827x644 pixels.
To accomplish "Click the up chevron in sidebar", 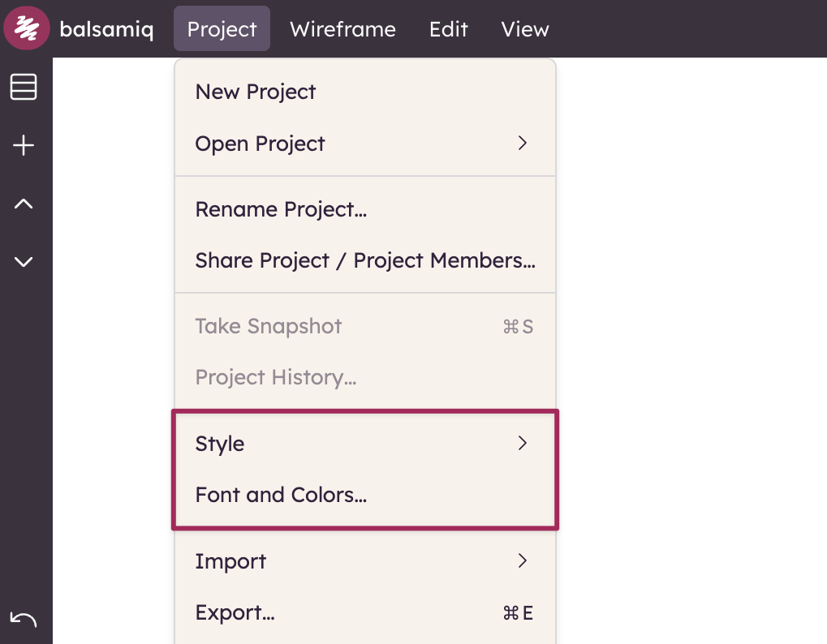I will point(24,204).
